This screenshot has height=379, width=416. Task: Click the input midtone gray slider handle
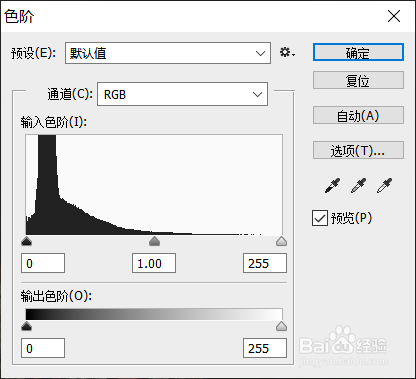(154, 241)
